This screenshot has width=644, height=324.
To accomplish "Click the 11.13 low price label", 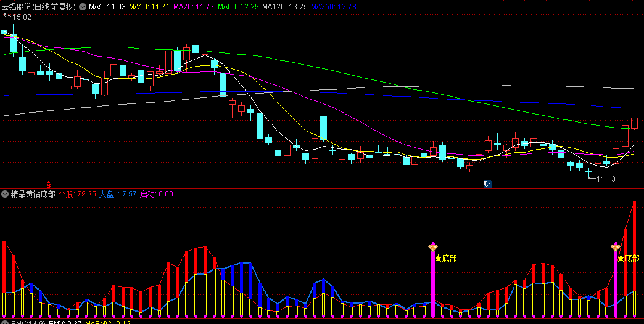I will pos(606,179).
